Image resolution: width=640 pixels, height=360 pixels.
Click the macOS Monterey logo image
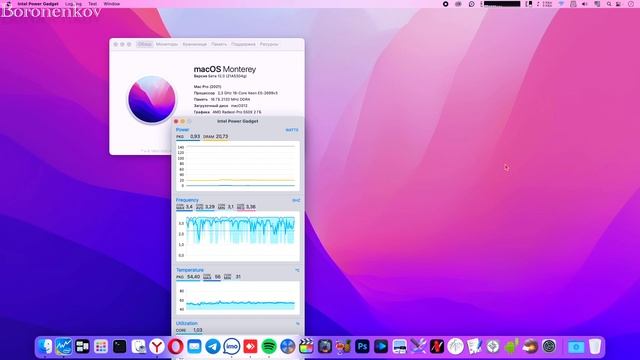coord(152,99)
